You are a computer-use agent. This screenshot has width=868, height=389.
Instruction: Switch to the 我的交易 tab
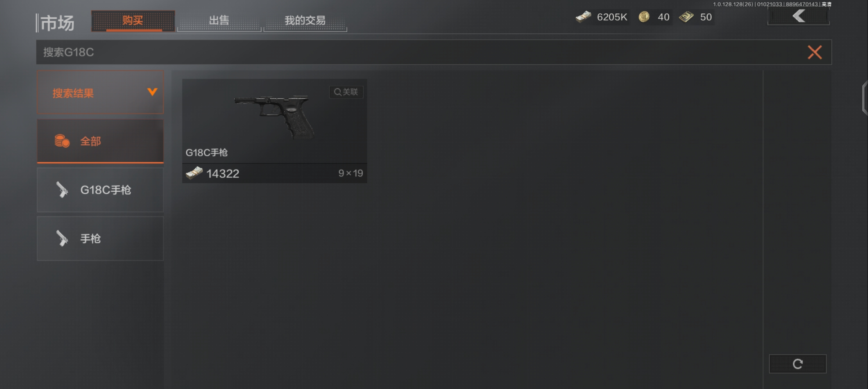tap(305, 21)
